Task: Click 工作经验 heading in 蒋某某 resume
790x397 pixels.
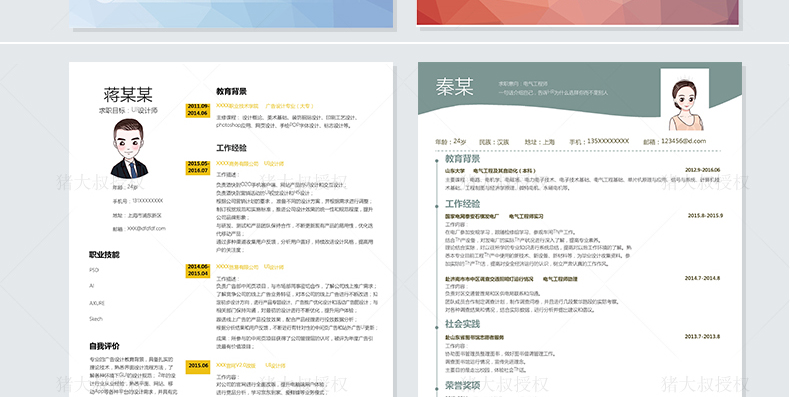Action: (231, 148)
